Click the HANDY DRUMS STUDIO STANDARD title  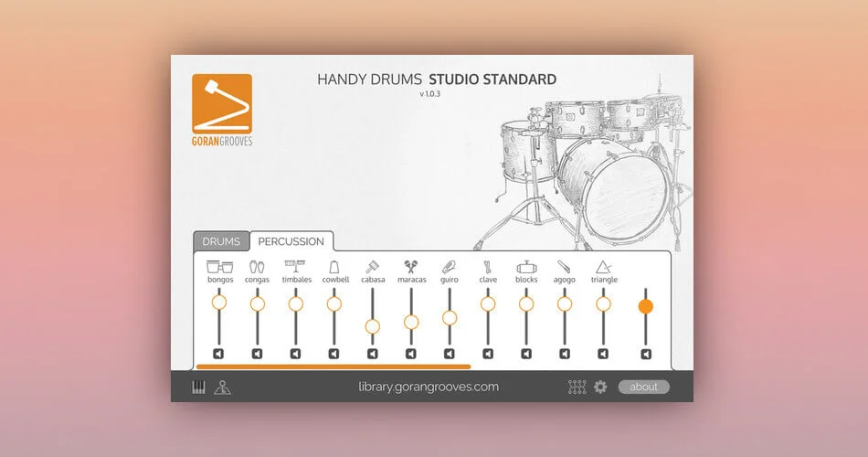coord(437,80)
